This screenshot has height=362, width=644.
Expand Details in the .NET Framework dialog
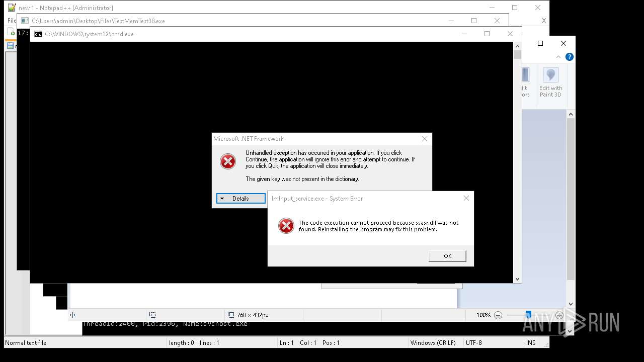240,199
